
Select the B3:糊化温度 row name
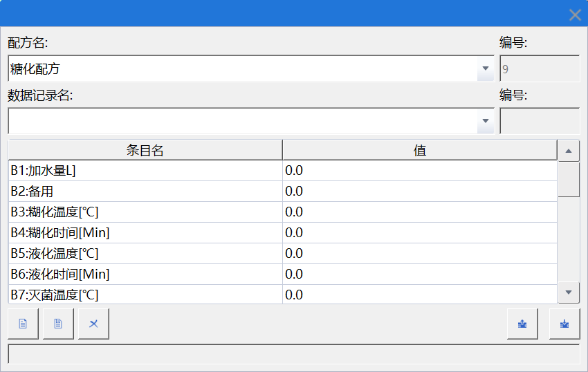(x=145, y=212)
